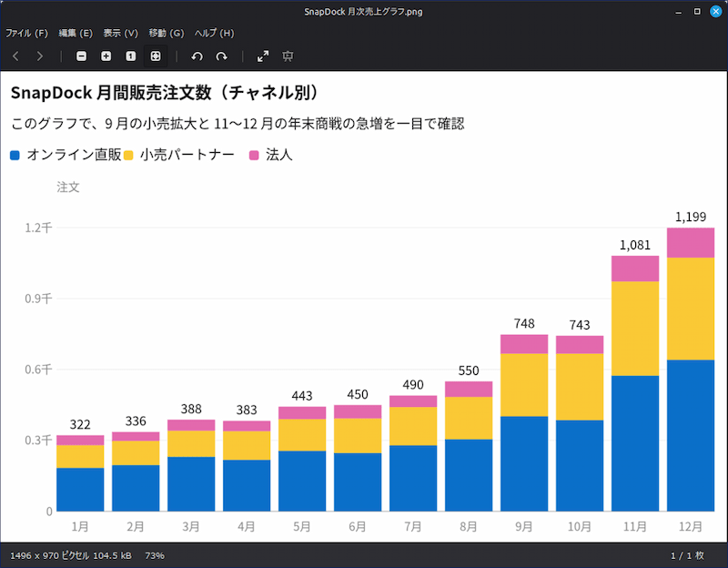Maximize the image viewer window
The image size is (728, 568).
[x=697, y=12]
